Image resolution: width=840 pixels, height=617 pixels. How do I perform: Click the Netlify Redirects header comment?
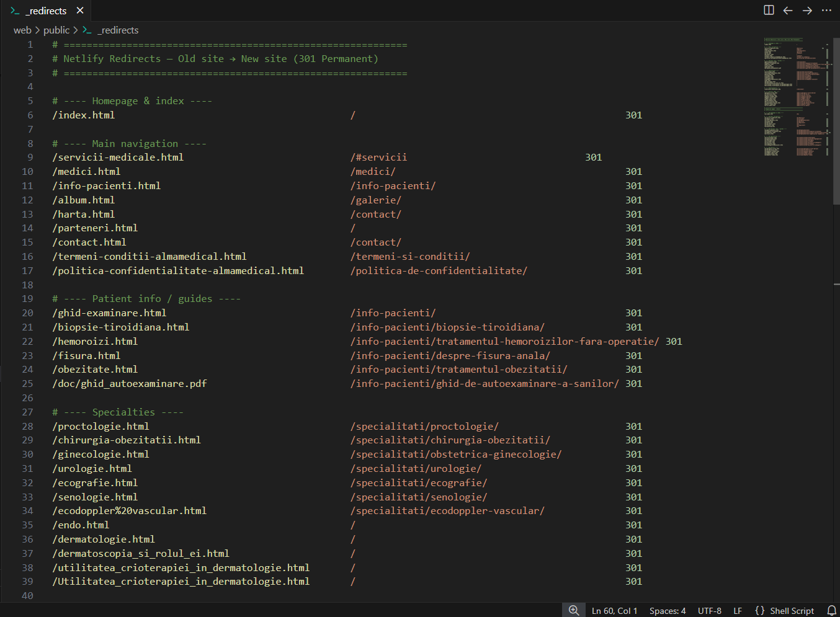point(215,59)
